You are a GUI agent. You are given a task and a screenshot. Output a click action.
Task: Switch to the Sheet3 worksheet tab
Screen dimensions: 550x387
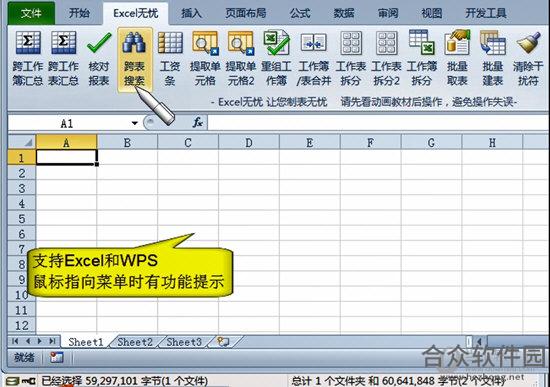tap(184, 342)
